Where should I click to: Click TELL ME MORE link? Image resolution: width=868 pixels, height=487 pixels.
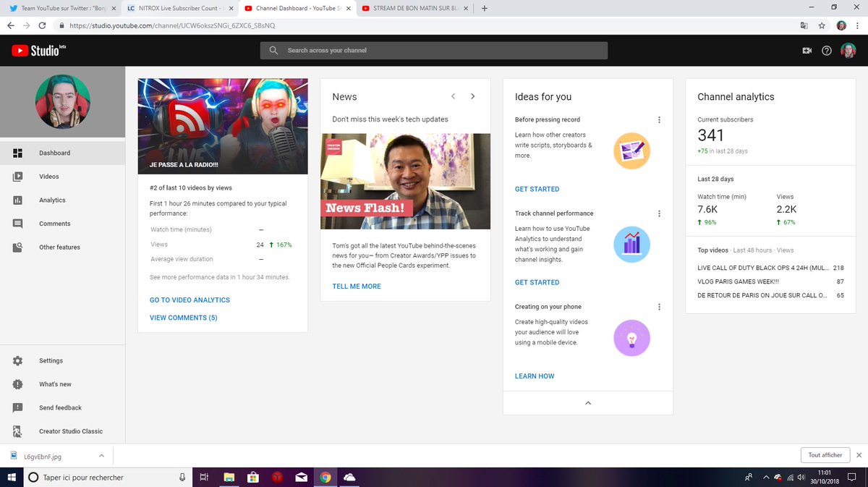(357, 286)
